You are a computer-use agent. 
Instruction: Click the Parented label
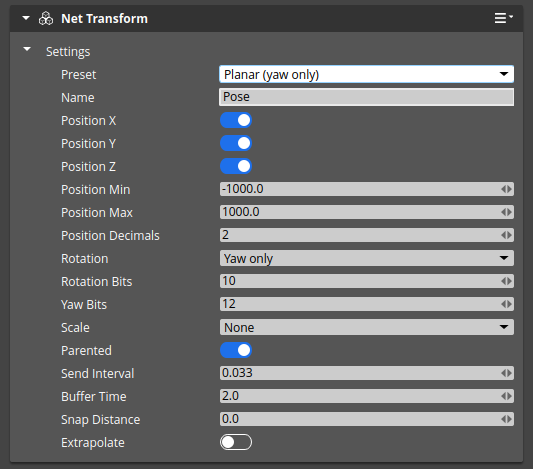(86, 351)
